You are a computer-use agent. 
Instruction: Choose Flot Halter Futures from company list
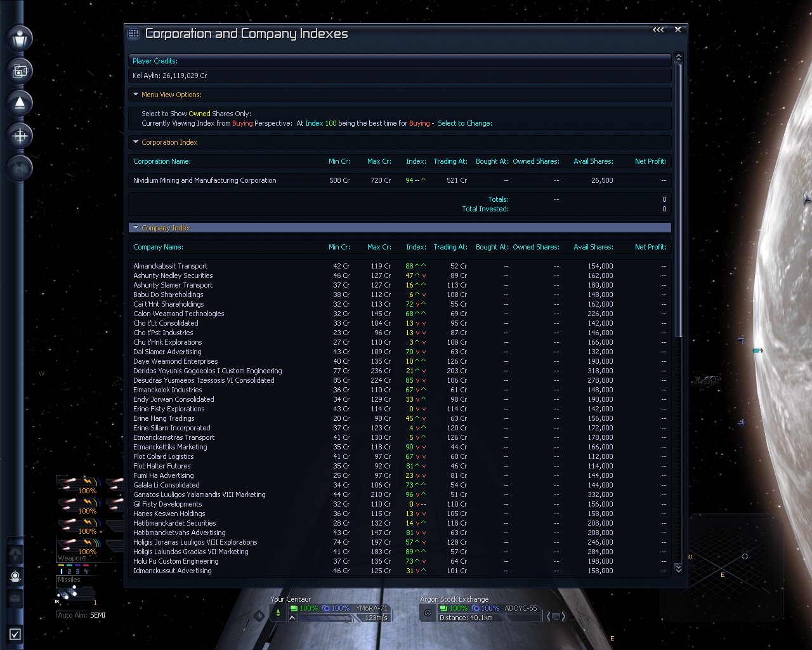click(162, 466)
